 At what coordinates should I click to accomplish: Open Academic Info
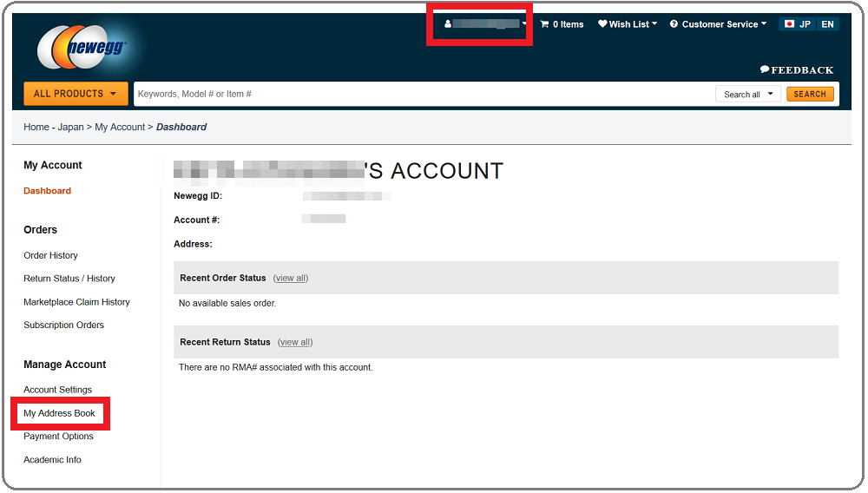pyautogui.click(x=52, y=460)
